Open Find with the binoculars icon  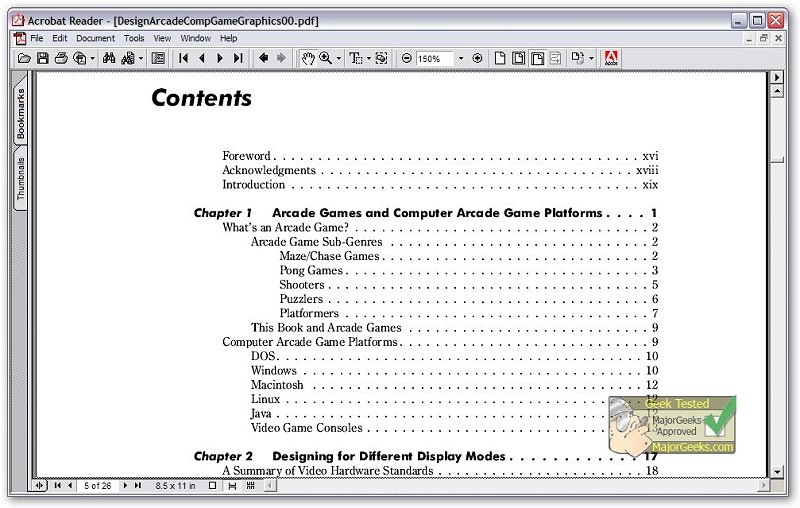pos(109,58)
